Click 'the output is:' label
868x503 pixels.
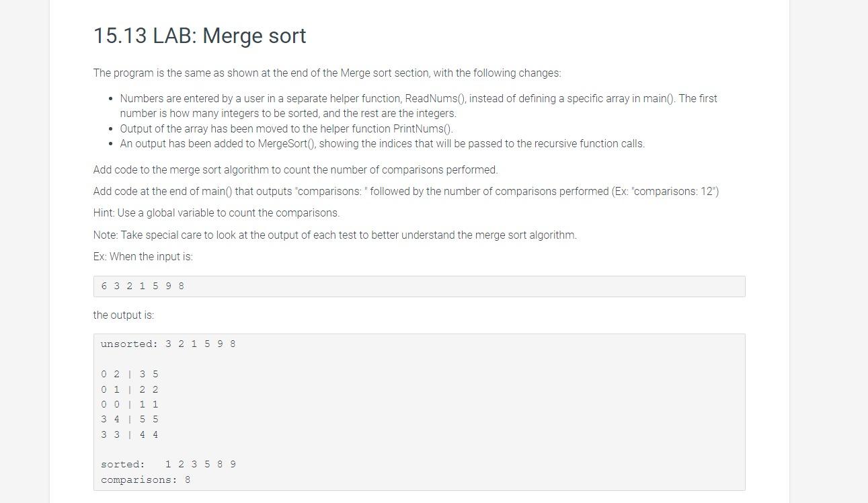point(124,315)
